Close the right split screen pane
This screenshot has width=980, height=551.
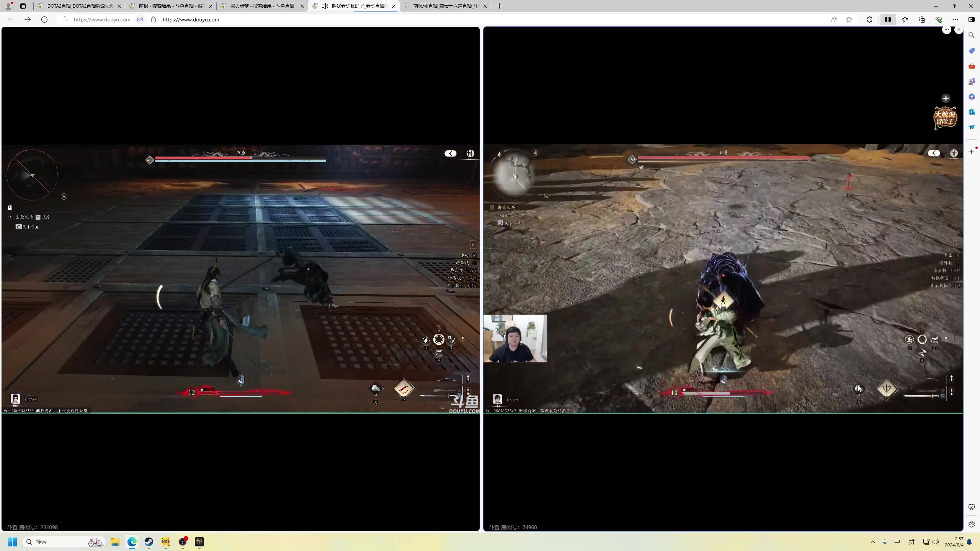pyautogui.click(x=959, y=30)
